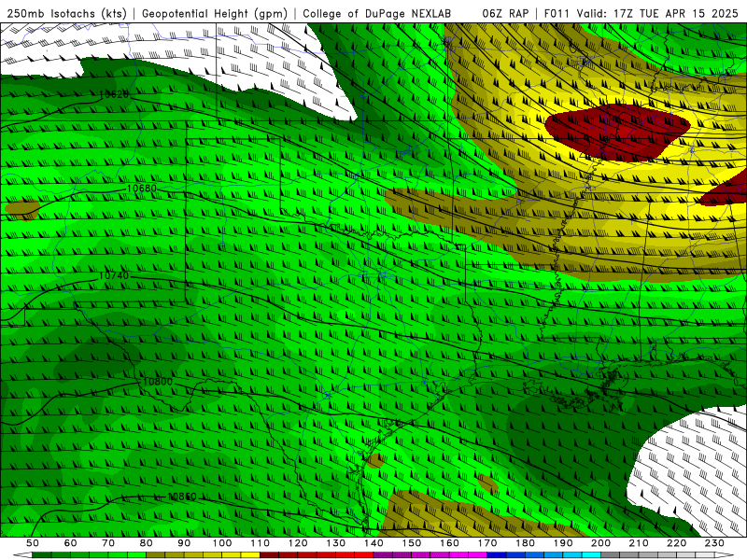Click the 210 value on the color scale
Screen dimensions: 747x560
639,543
